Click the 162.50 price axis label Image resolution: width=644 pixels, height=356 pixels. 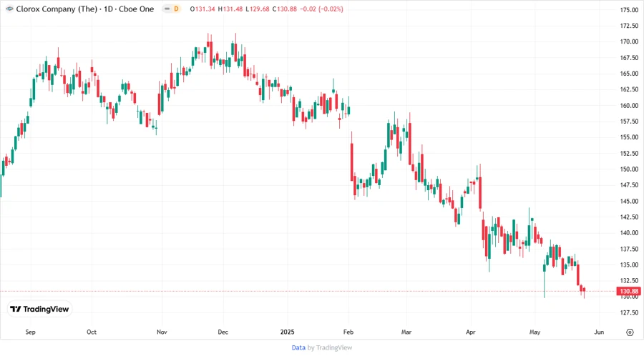click(629, 89)
